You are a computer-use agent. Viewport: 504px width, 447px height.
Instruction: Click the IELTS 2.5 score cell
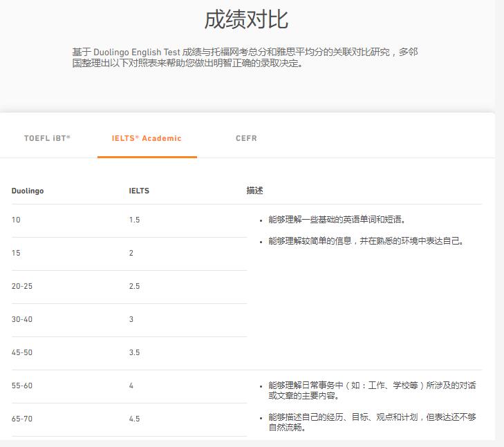(134, 286)
